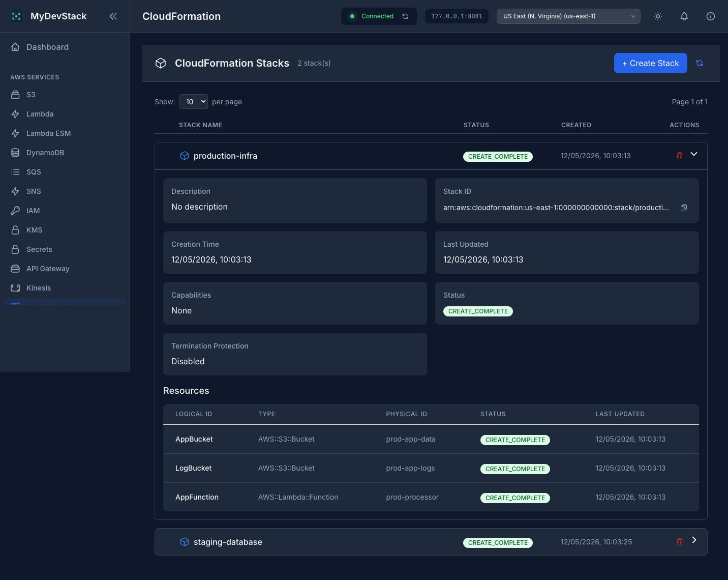Open the Lambda service
The height and width of the screenshot is (580, 728).
click(x=65, y=114)
